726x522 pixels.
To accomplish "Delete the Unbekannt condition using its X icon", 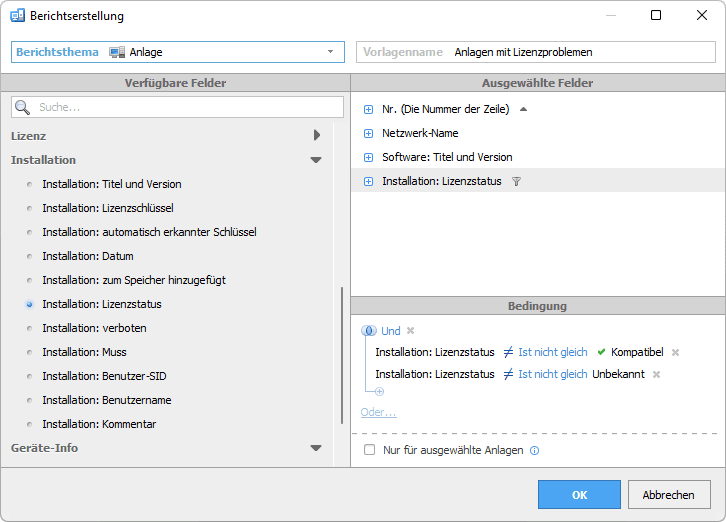I will (656, 374).
